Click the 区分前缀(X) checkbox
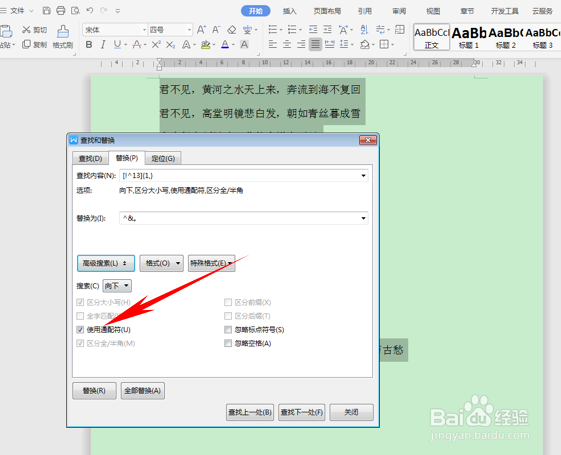Viewport: 561px width, 455px height. 228,303
